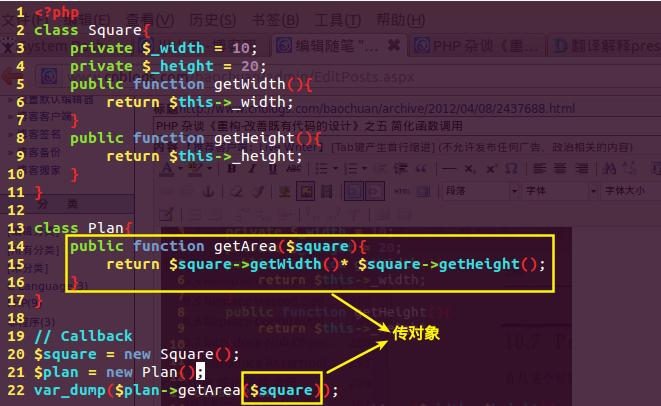
Task: Open HTML source editor
Action: coord(402,192)
